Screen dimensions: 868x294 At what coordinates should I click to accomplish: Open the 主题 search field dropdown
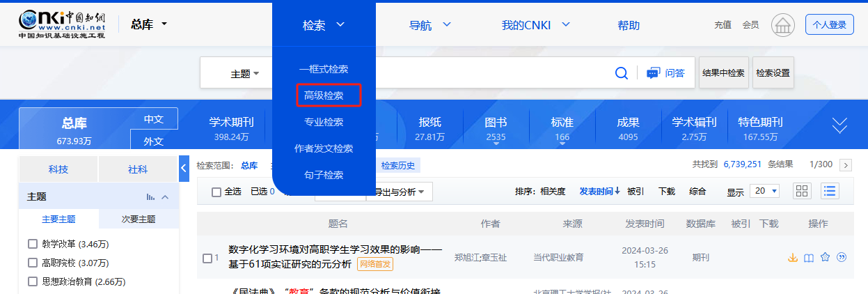(x=245, y=74)
